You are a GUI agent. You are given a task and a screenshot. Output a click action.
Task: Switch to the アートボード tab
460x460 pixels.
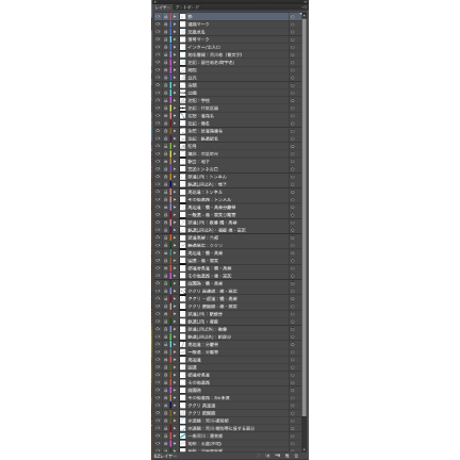tap(187, 7)
